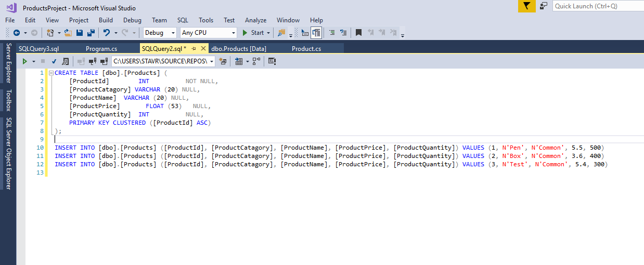The image size is (644, 265).
Task: Execute the SQL query with green arrow
Action: coord(24,61)
